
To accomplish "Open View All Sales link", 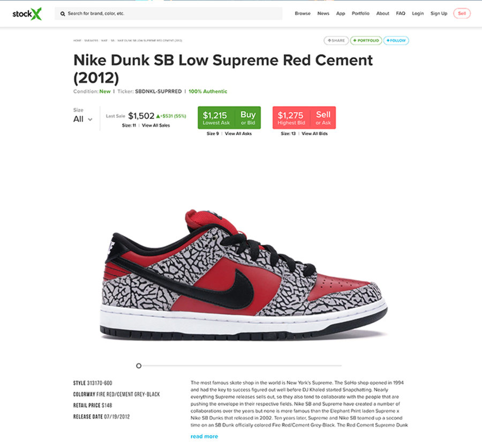I will click(156, 125).
